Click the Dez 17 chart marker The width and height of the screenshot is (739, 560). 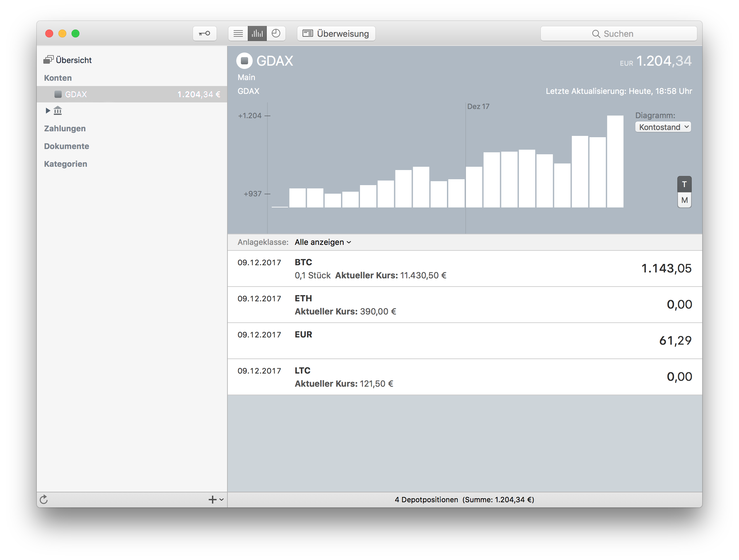478,106
